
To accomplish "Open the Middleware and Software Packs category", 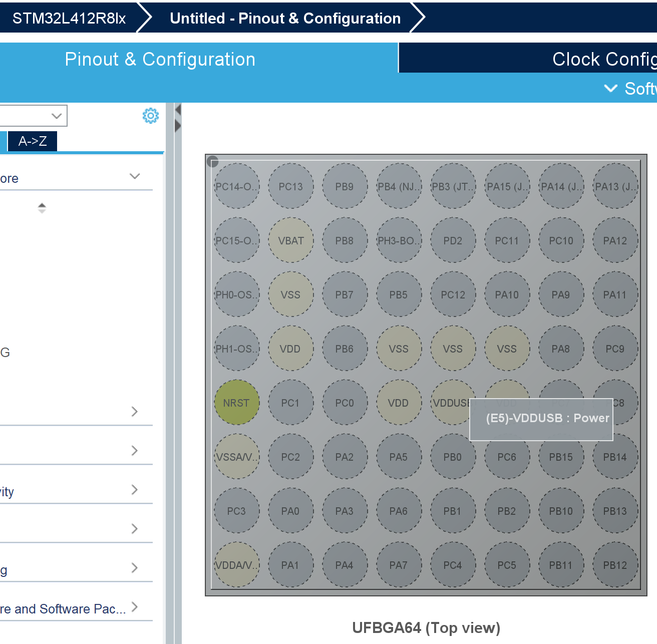I will tap(65, 608).
